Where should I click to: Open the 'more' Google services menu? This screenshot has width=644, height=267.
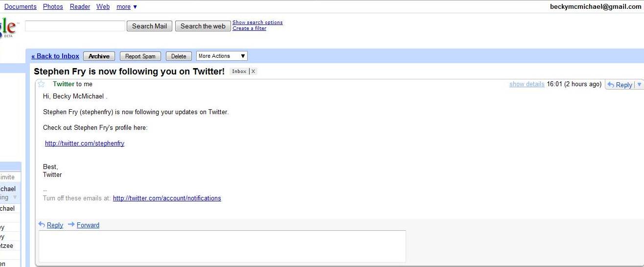[x=127, y=7]
